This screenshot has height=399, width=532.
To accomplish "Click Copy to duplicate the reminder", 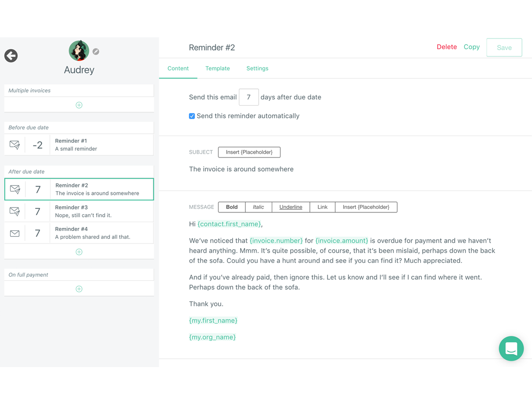I will [x=472, y=47].
